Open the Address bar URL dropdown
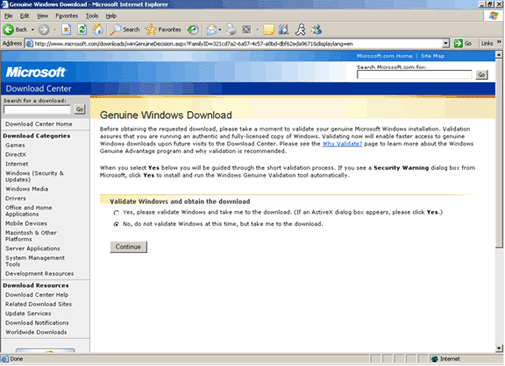The width and height of the screenshot is (505, 366). [x=446, y=44]
